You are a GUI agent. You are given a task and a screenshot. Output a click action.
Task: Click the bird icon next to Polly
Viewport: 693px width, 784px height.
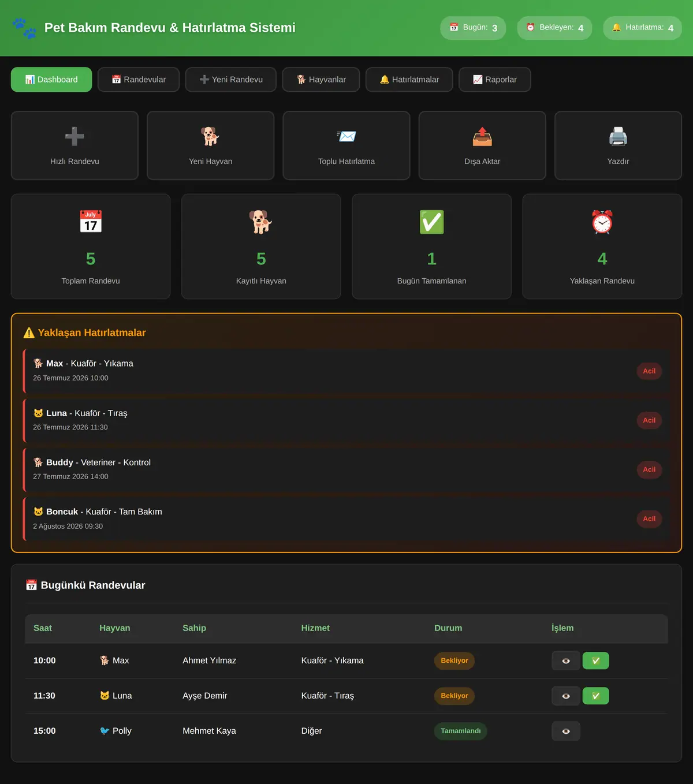105,731
